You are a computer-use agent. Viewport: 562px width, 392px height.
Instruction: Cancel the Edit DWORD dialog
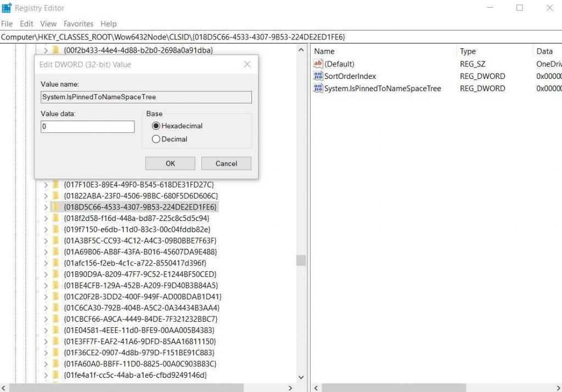click(x=226, y=163)
